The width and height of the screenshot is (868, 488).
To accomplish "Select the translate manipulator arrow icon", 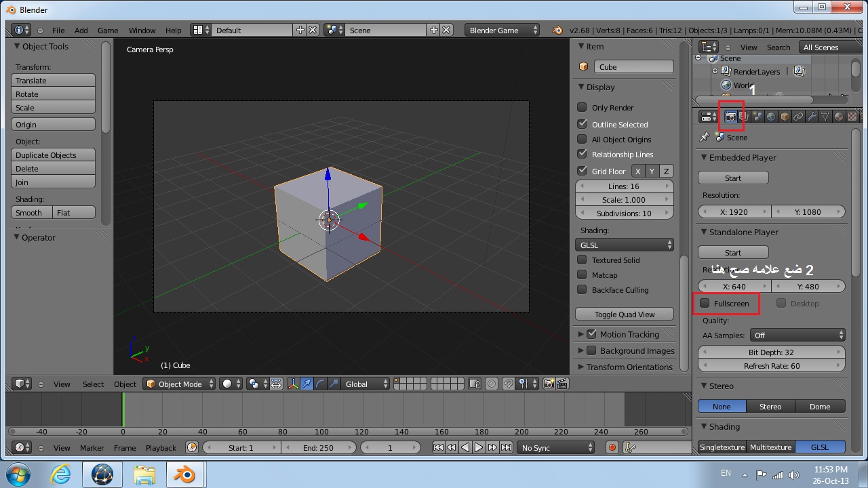I will [307, 384].
